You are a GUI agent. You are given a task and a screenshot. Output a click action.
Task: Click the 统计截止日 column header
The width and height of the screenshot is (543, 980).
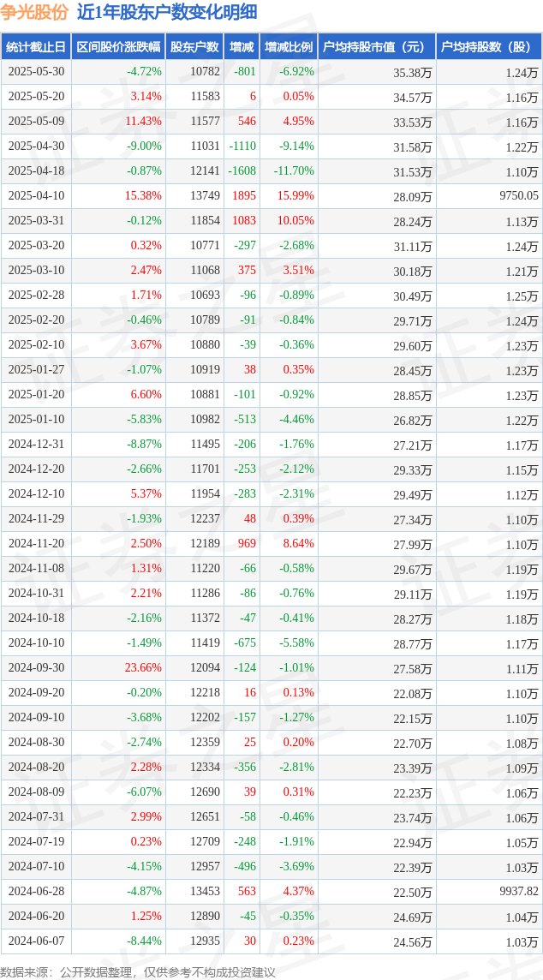click(36, 47)
